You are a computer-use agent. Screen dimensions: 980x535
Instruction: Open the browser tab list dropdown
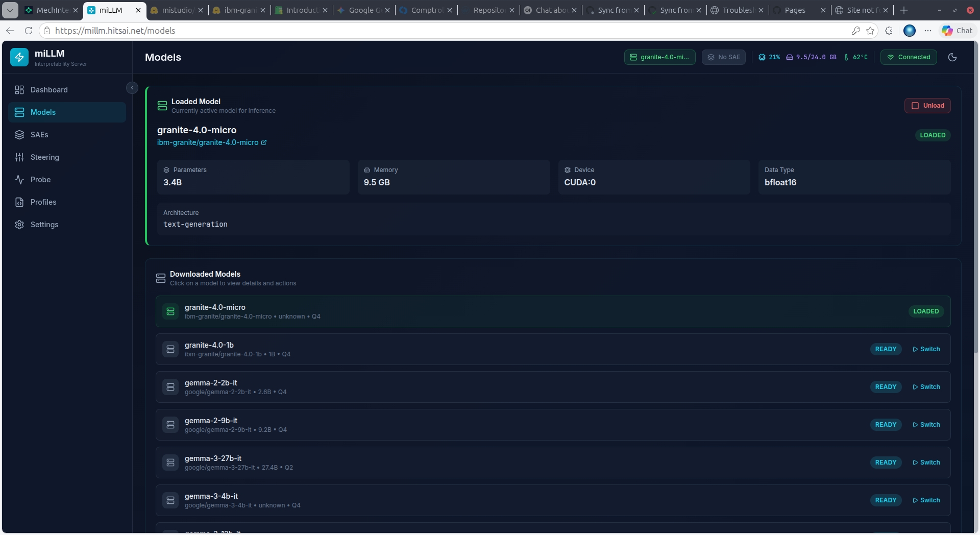[10, 10]
